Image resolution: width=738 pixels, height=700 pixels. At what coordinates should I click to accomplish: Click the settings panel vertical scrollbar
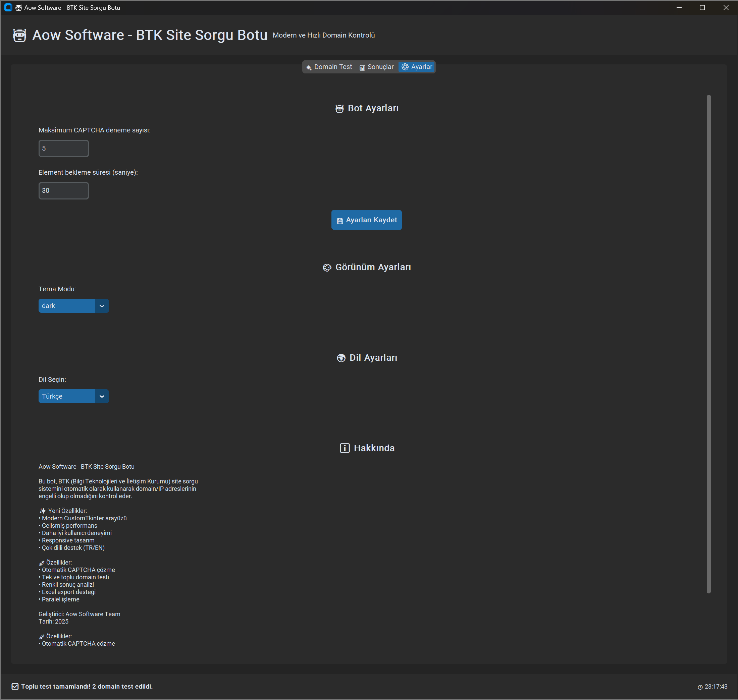[x=708, y=344]
